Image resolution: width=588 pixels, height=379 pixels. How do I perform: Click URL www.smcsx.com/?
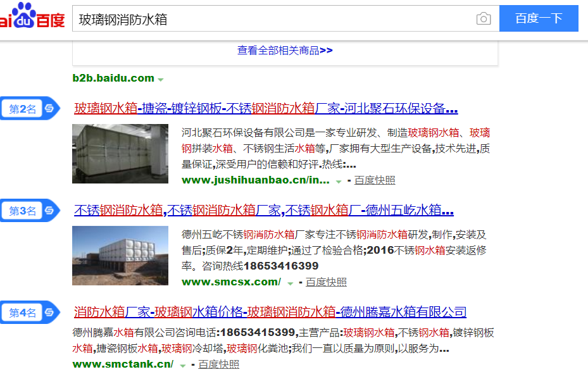231,282
